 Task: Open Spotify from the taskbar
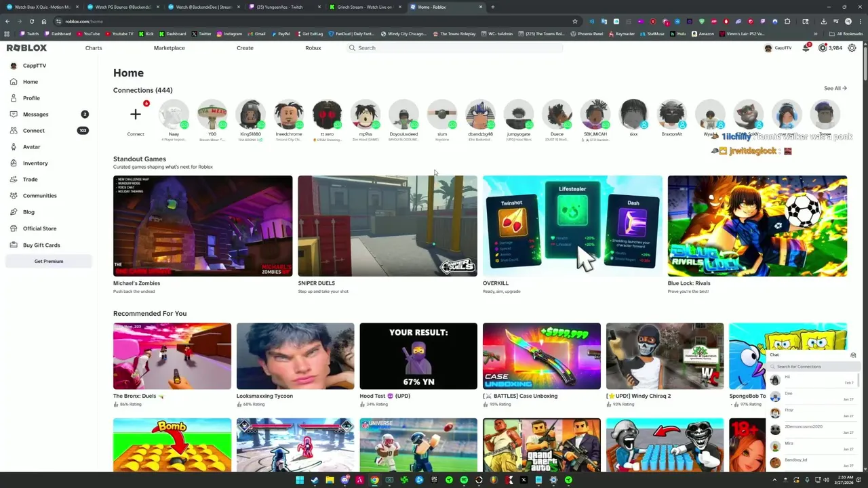coord(464,481)
